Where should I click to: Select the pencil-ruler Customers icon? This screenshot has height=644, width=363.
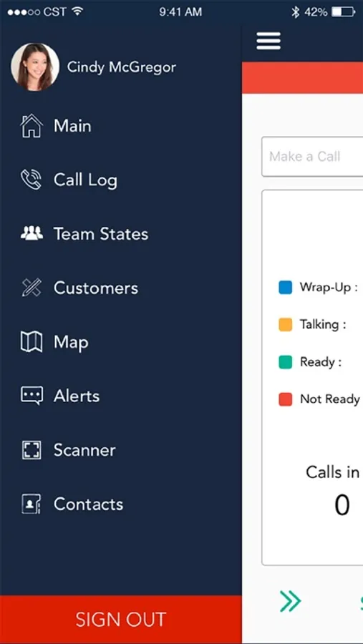pyautogui.click(x=32, y=288)
